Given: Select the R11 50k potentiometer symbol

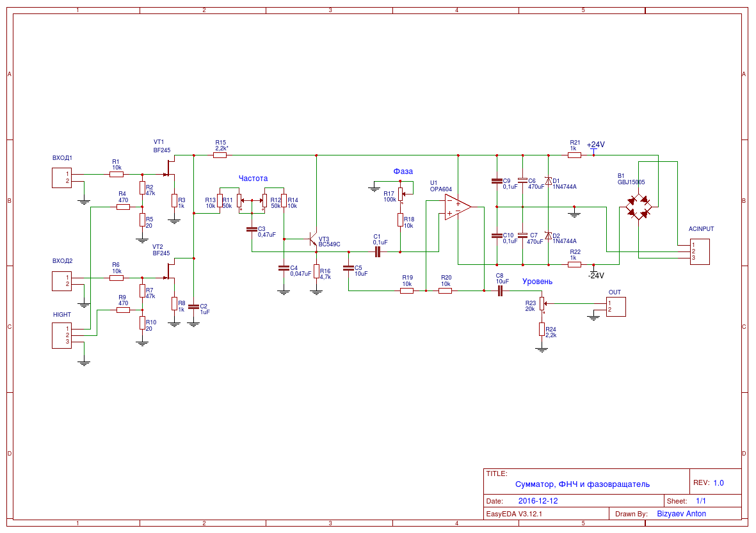Looking at the screenshot, I should (240, 200).
